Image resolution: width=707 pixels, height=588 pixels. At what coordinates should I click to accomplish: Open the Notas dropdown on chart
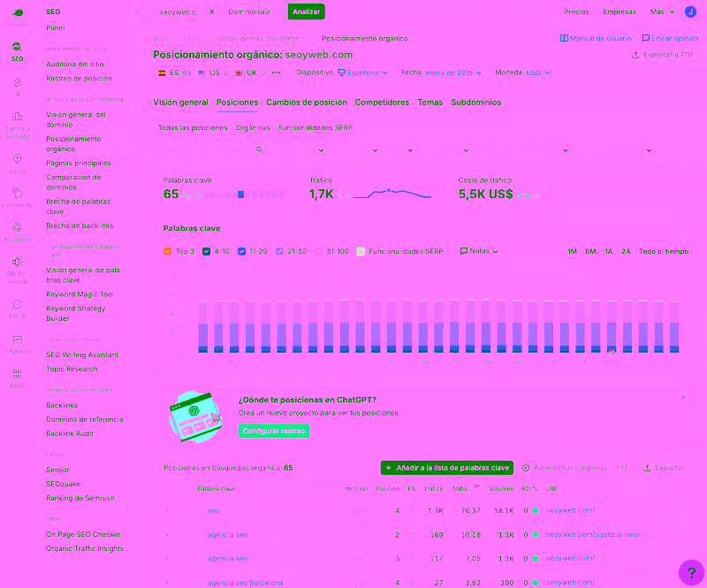pos(479,251)
